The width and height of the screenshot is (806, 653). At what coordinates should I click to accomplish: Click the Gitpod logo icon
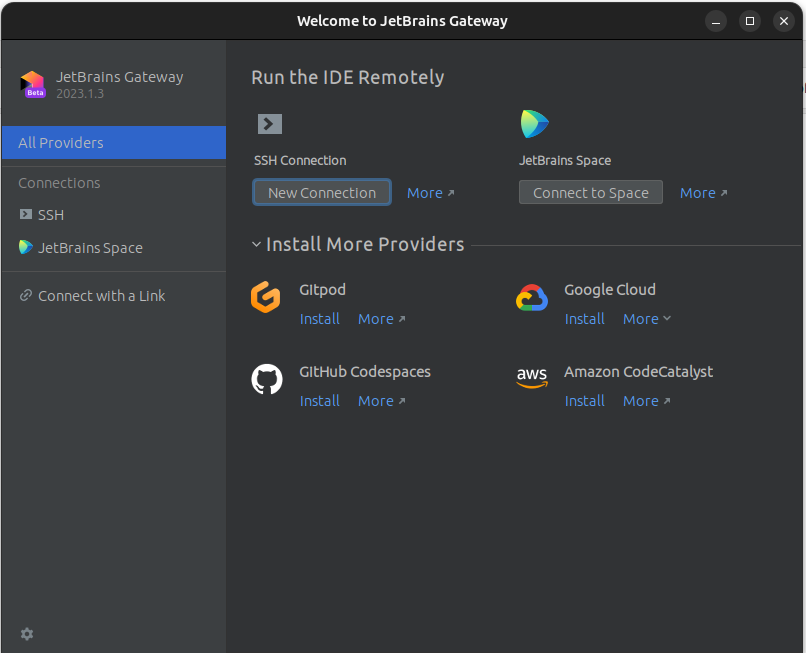(266, 297)
